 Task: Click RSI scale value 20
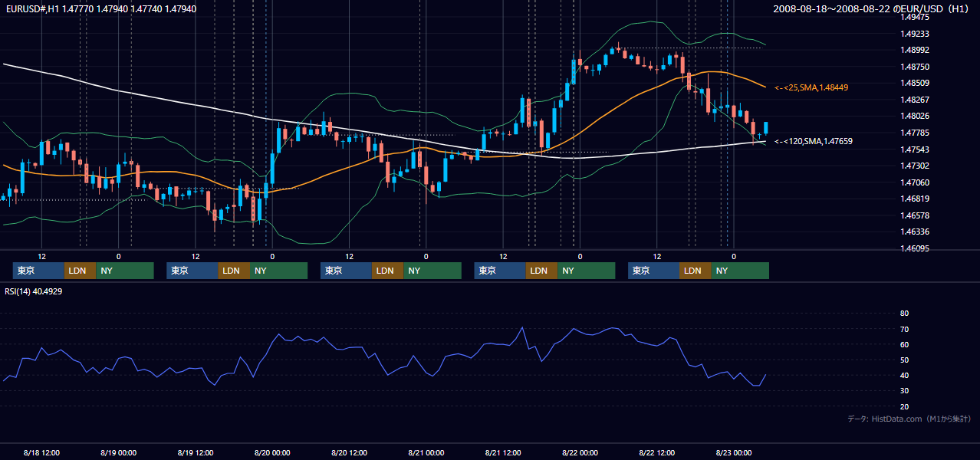pos(904,406)
